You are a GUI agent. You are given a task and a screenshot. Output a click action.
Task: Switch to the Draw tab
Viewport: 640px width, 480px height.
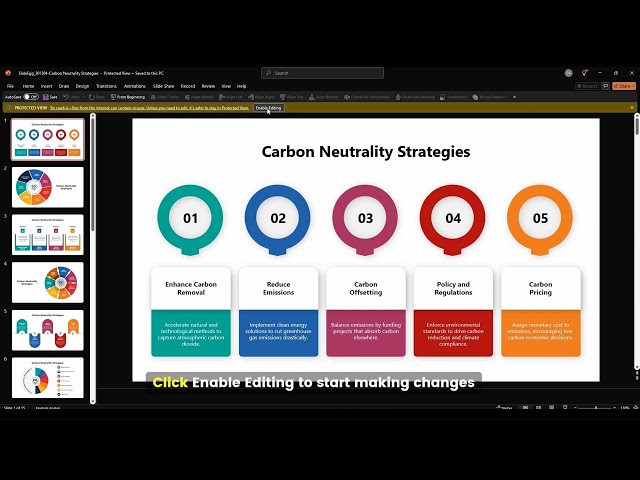64,86
